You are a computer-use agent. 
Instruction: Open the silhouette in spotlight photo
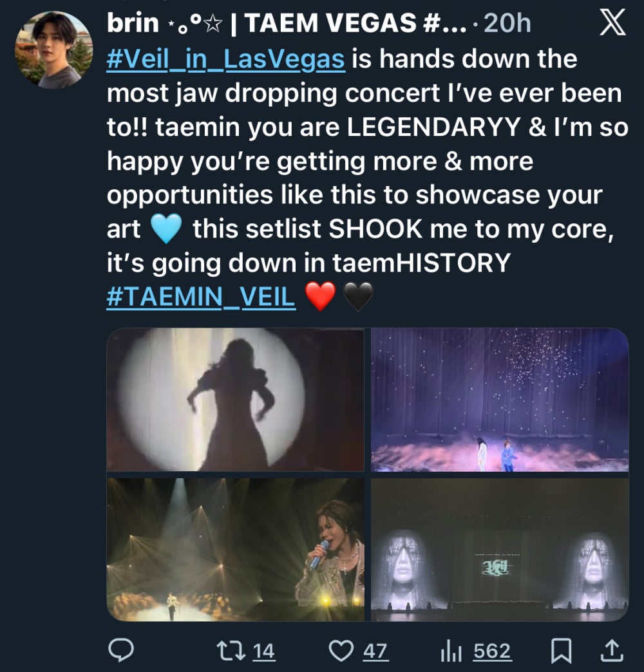(x=236, y=400)
